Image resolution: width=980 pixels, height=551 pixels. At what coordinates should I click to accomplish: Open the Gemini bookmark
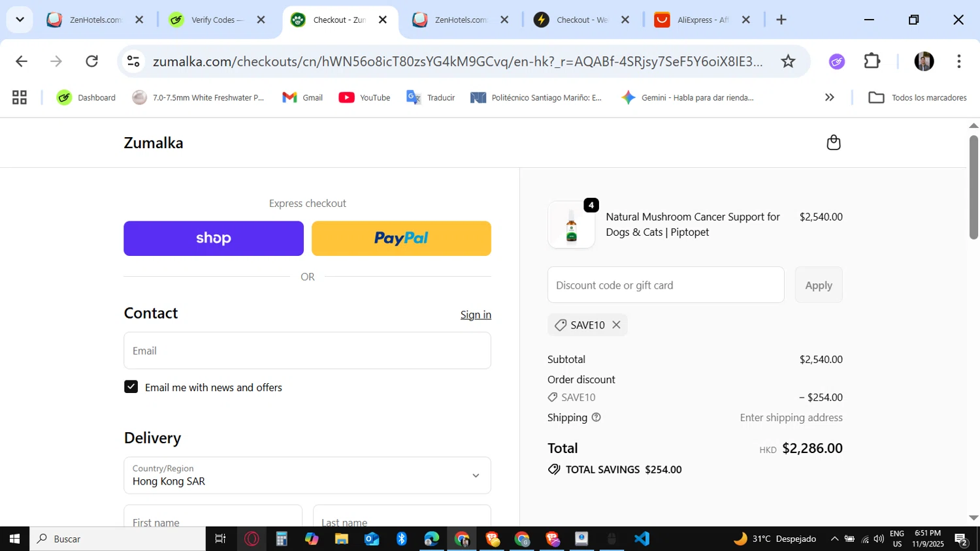[687, 97]
